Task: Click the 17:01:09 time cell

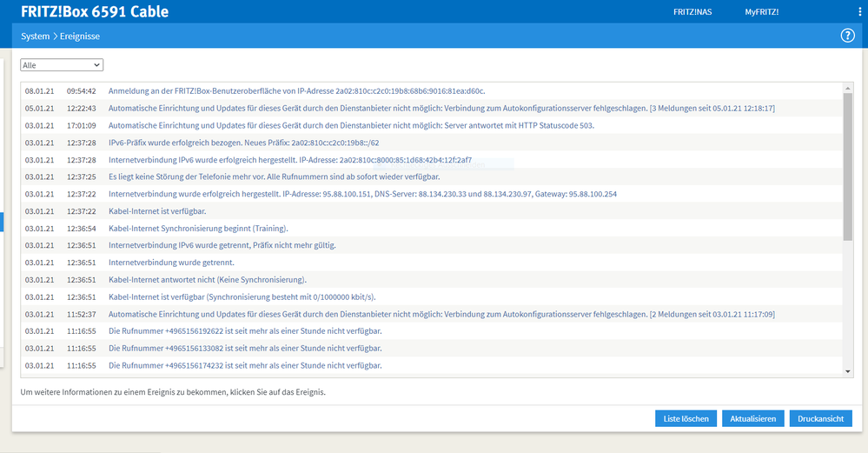Action: pos(82,125)
